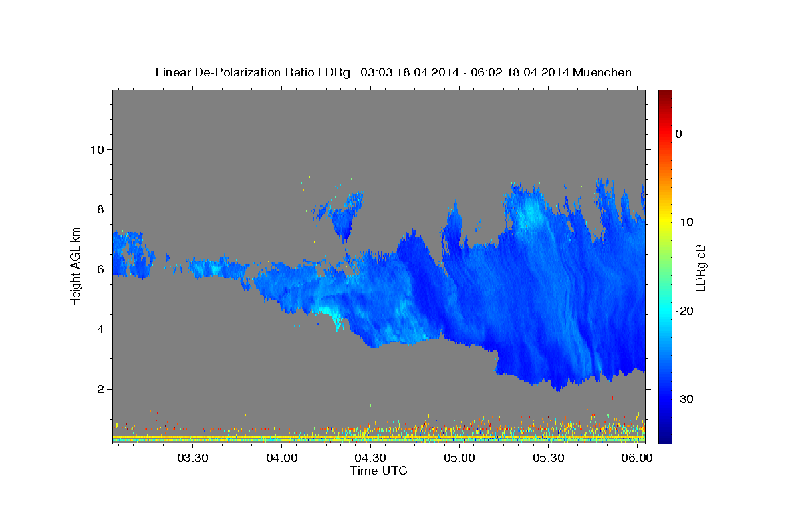Click the 'Height AGL km' axis title
This screenshot has height=532, width=798.
tap(76, 266)
